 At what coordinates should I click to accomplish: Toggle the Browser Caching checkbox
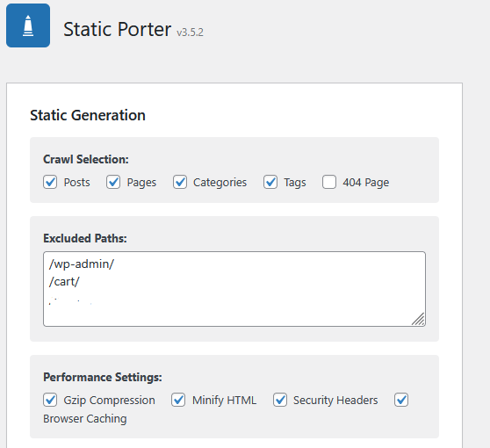pyautogui.click(x=401, y=400)
